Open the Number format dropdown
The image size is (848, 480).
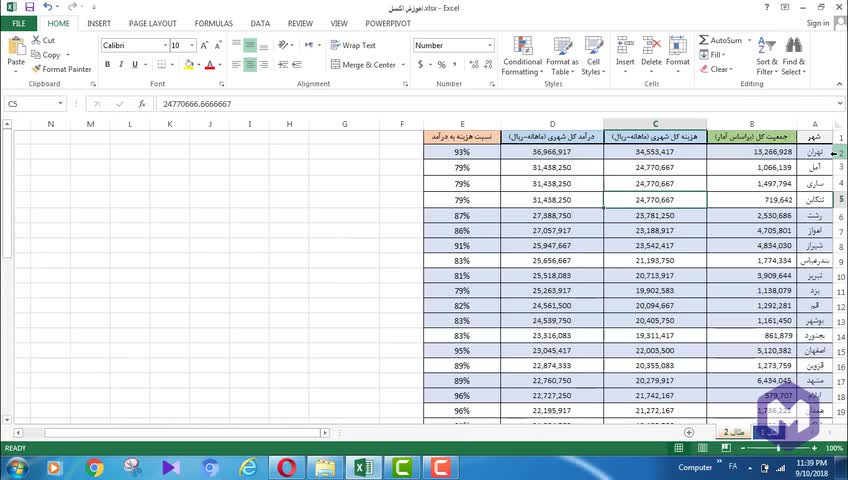490,45
